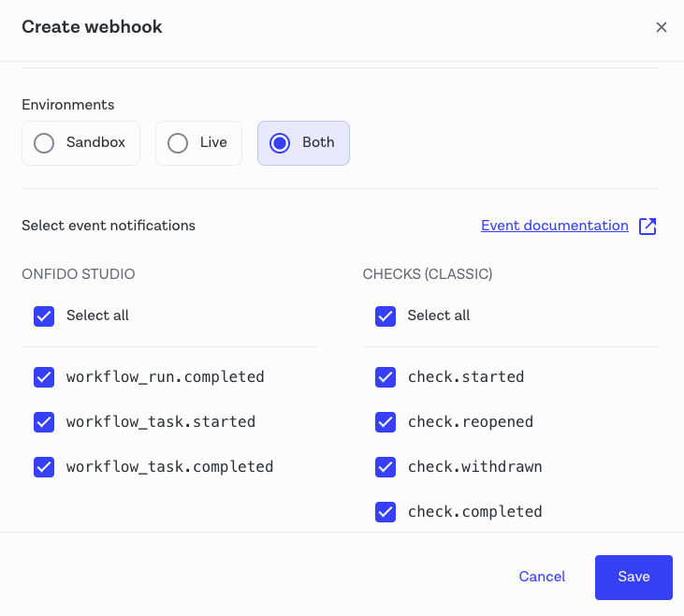This screenshot has height=616, width=684.
Task: Open the external link icon beside Event documentation
Action: [x=648, y=226]
